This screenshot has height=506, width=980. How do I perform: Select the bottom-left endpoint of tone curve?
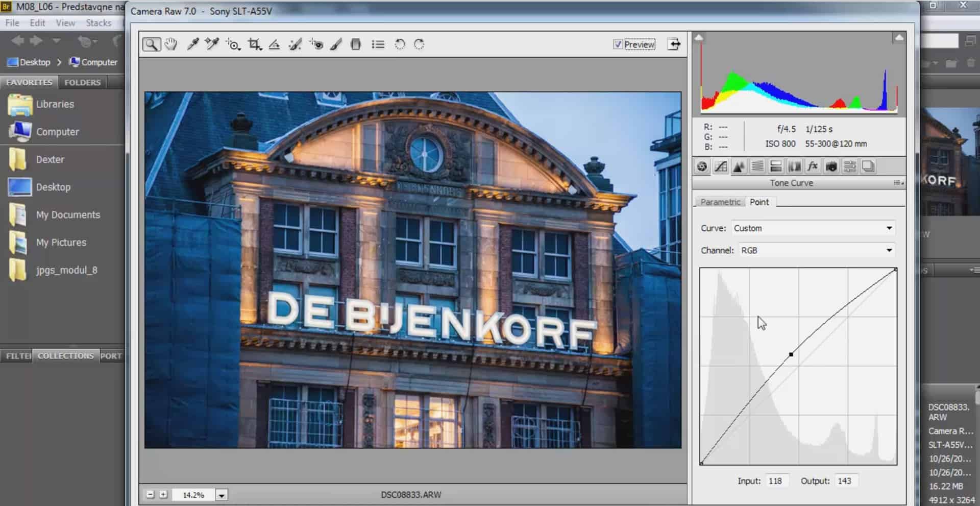pyautogui.click(x=702, y=463)
